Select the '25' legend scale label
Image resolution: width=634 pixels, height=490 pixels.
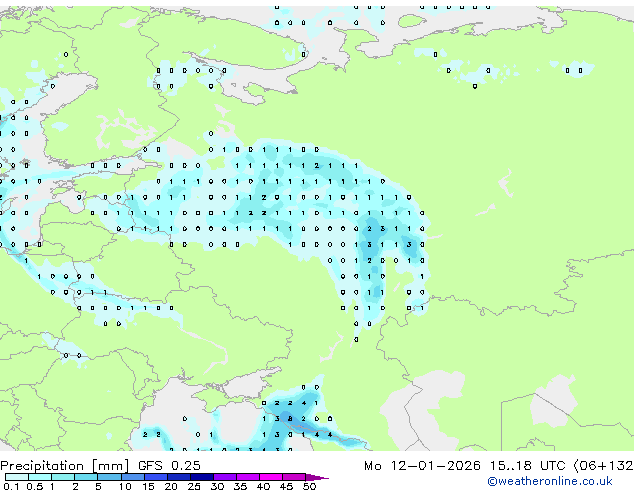pos(194,486)
